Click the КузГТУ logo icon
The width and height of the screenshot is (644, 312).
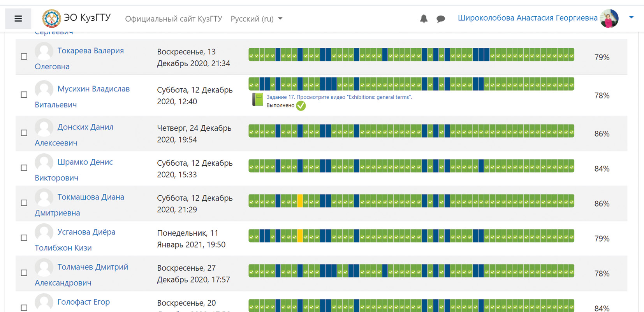(51, 18)
